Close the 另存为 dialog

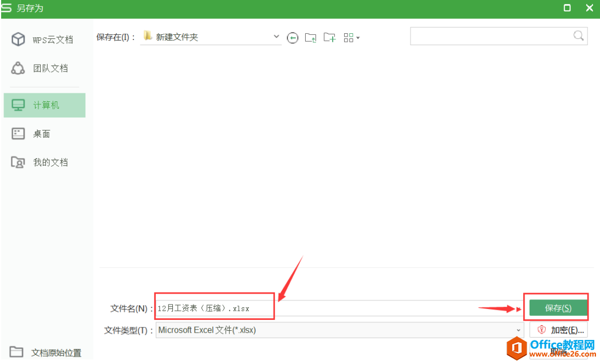589,8
